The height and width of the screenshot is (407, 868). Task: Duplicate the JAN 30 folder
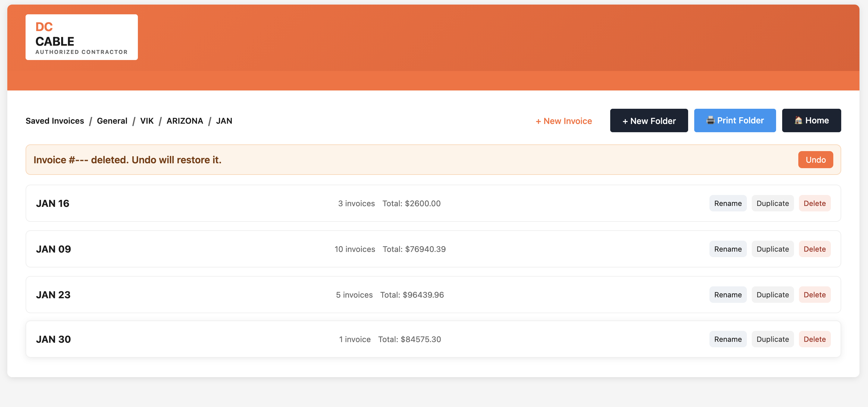[x=773, y=339]
